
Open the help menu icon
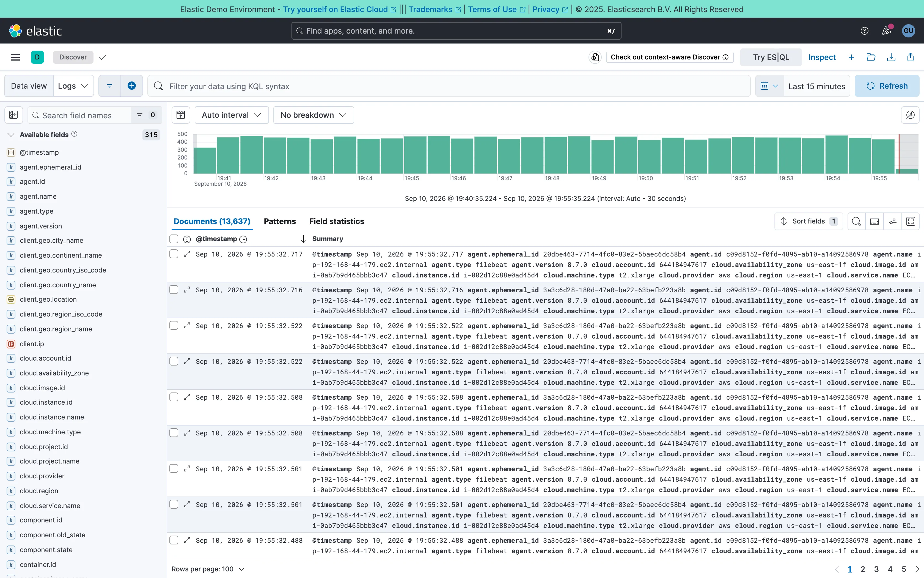pyautogui.click(x=864, y=31)
